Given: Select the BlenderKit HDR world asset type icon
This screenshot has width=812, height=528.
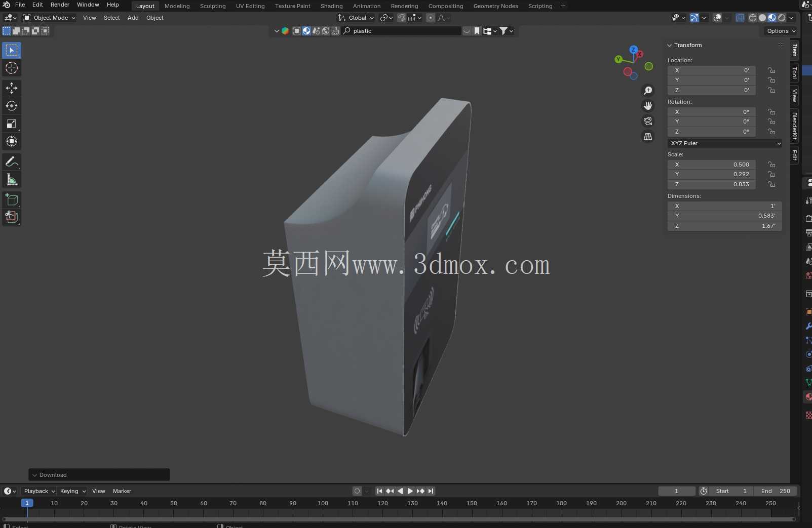Looking at the screenshot, I should pos(326,31).
